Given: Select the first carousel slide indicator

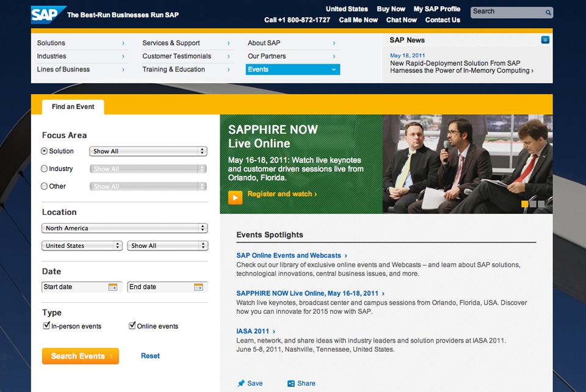Looking at the screenshot, I should click(525, 204).
